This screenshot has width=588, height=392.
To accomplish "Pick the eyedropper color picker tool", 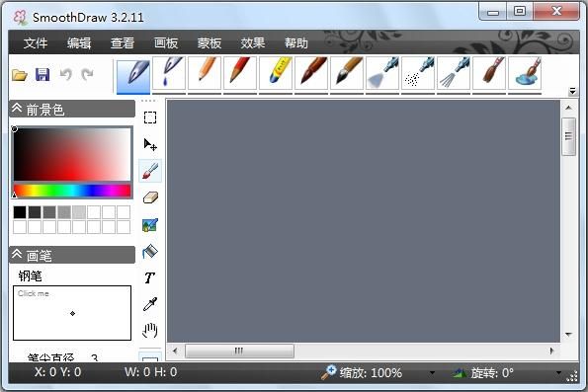I will pyautogui.click(x=150, y=304).
